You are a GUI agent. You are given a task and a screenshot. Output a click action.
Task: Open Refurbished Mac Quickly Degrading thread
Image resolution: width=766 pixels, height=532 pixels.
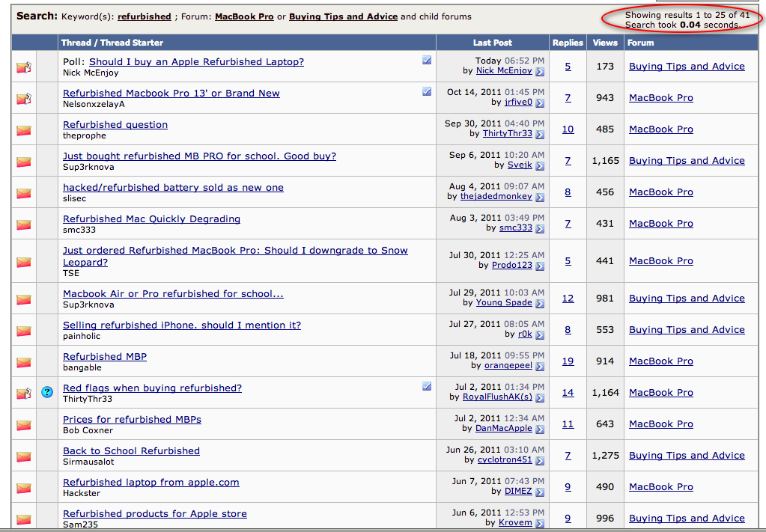(x=151, y=218)
